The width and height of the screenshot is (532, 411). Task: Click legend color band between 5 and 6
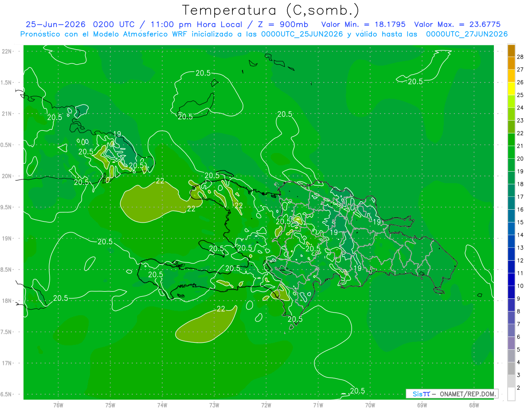coord(511,344)
